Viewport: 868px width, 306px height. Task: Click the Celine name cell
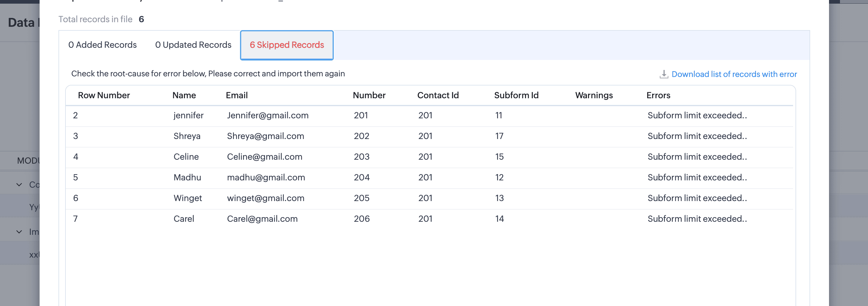(x=186, y=157)
